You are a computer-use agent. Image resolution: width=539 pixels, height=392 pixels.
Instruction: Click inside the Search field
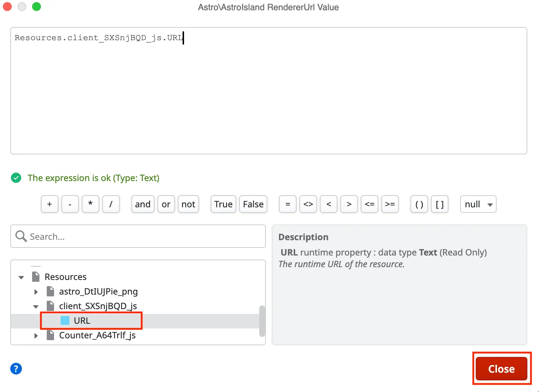click(110, 236)
